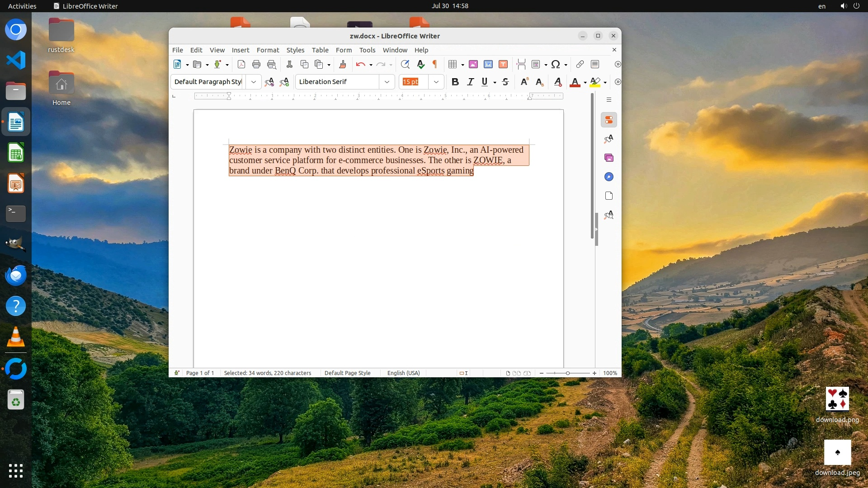Screen dimensions: 868x488
Task: Insert image using toolbar icon
Action: point(473,64)
